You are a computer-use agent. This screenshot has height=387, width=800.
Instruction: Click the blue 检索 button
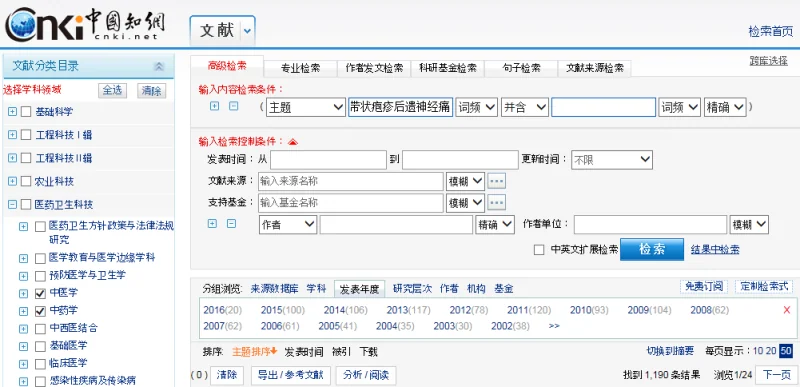[x=652, y=249]
